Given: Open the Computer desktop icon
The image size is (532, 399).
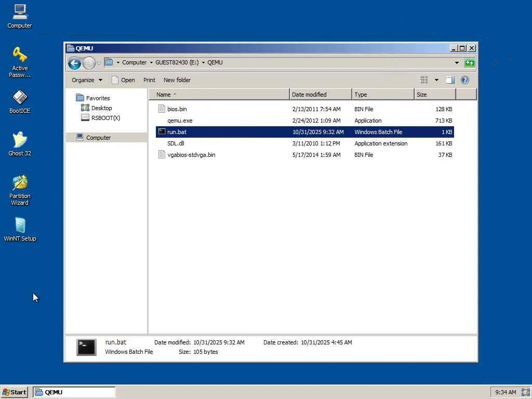Looking at the screenshot, I should point(20,16).
